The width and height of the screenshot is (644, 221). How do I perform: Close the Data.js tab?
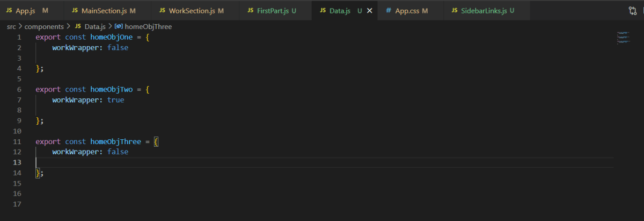[369, 11]
